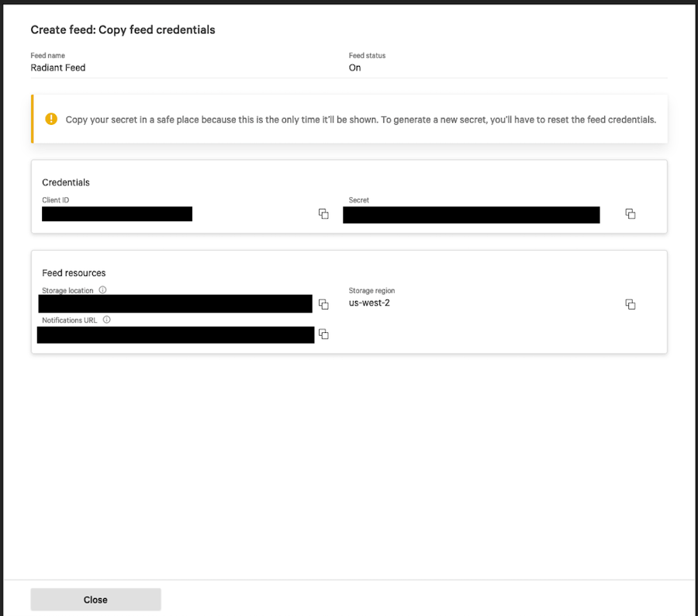
Task: Copy the Storage location value
Action: [323, 304]
